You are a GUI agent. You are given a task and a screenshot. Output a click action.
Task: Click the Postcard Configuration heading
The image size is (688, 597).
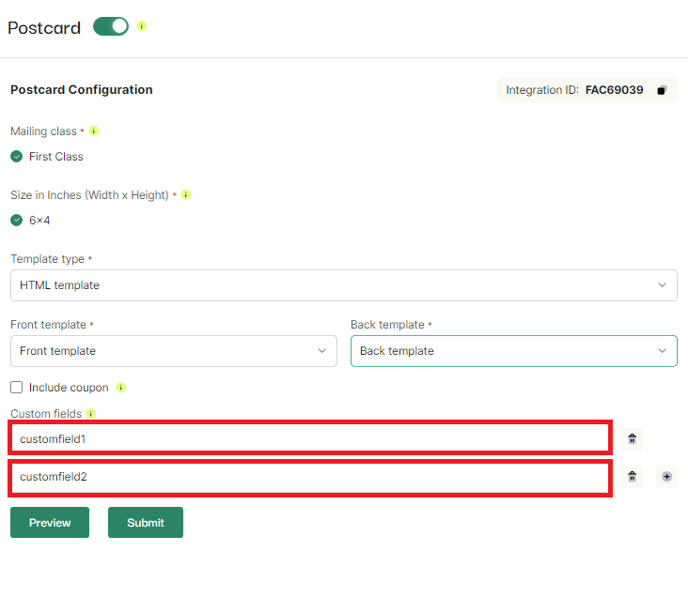(x=82, y=89)
